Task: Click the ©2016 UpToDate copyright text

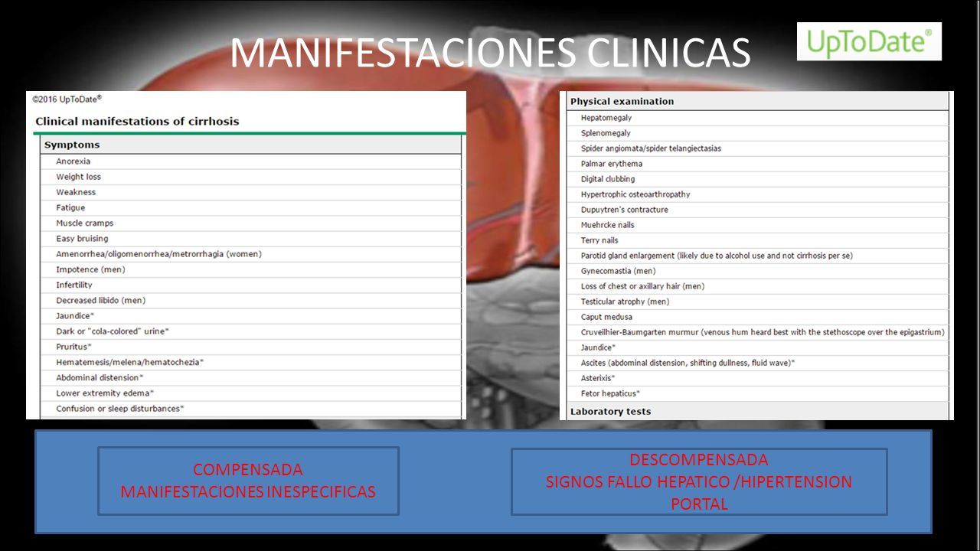Action: point(67,99)
